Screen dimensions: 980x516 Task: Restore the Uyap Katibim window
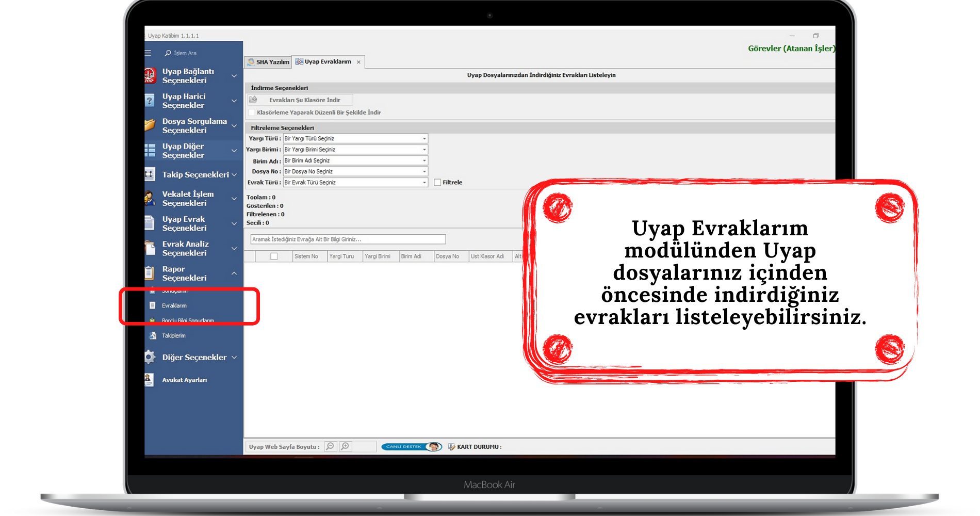[816, 36]
